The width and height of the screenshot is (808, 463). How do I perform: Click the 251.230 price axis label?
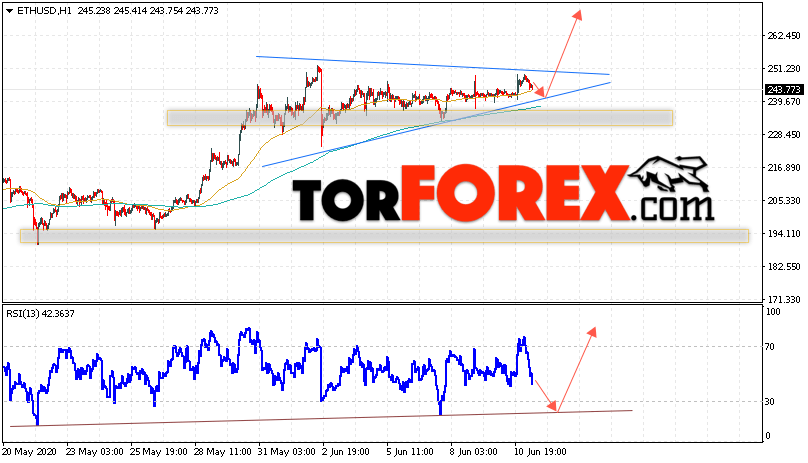pyautogui.click(x=784, y=69)
